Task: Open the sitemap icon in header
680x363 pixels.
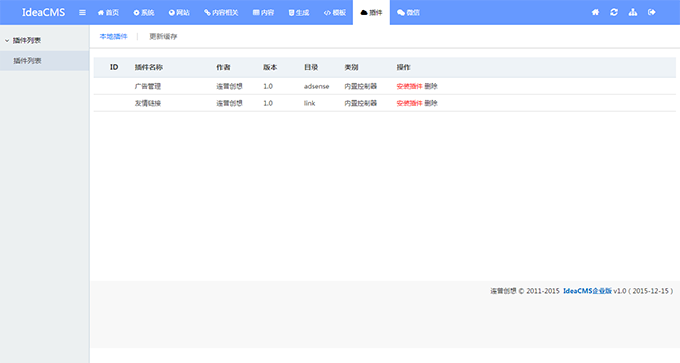Action: (633, 12)
